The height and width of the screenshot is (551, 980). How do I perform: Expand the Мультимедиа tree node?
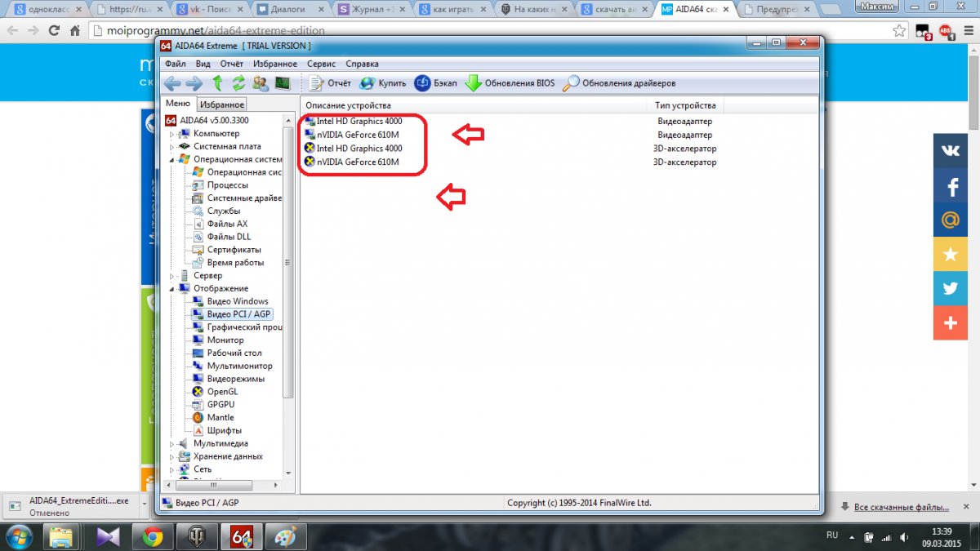pyautogui.click(x=171, y=443)
